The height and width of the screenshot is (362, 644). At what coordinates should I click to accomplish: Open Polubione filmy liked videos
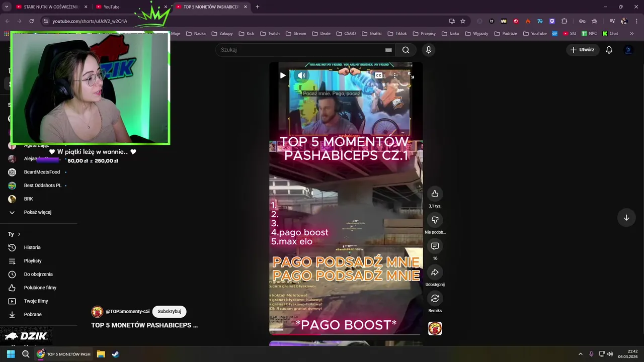(x=40, y=288)
